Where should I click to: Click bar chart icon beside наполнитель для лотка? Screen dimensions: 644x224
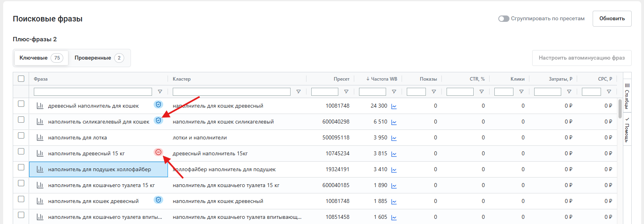[x=40, y=138]
